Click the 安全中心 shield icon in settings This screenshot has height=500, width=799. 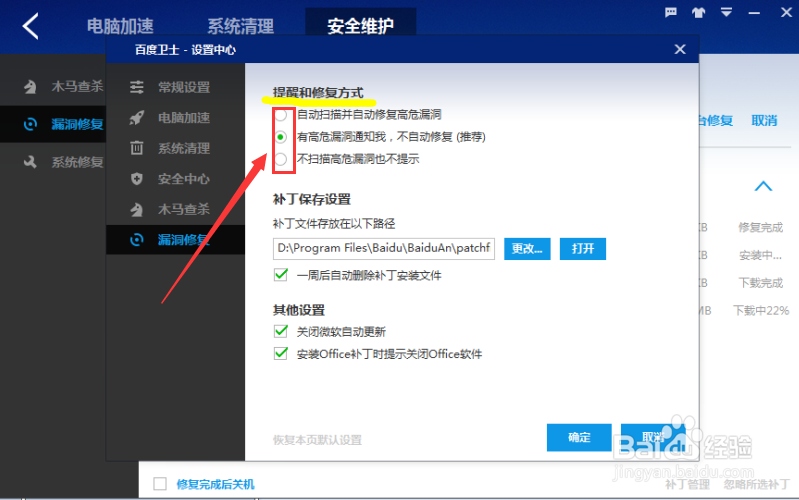click(x=137, y=179)
